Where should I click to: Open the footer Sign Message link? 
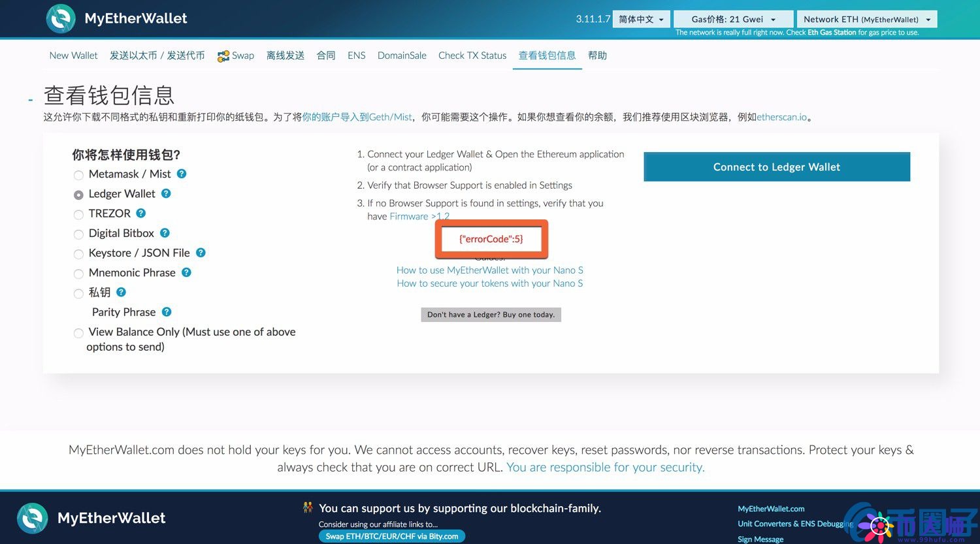pyautogui.click(x=760, y=539)
